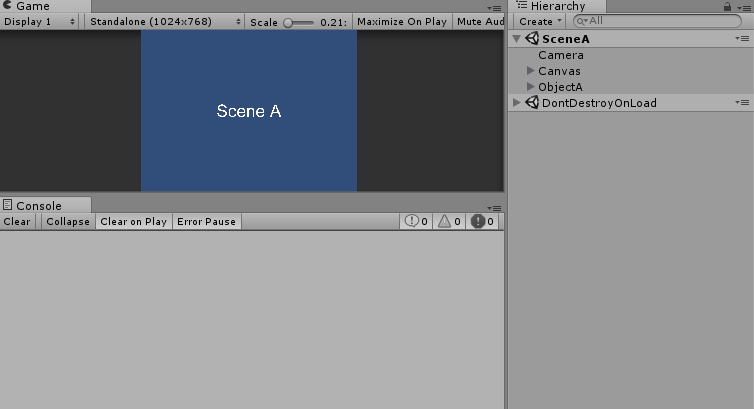Switch to the Game tab

pos(45,6)
